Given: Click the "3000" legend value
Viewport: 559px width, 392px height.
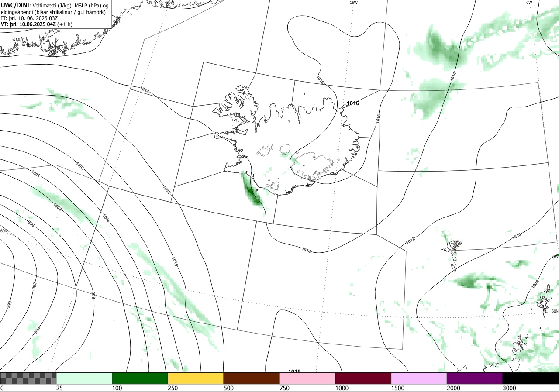Looking at the screenshot, I should (510, 388).
